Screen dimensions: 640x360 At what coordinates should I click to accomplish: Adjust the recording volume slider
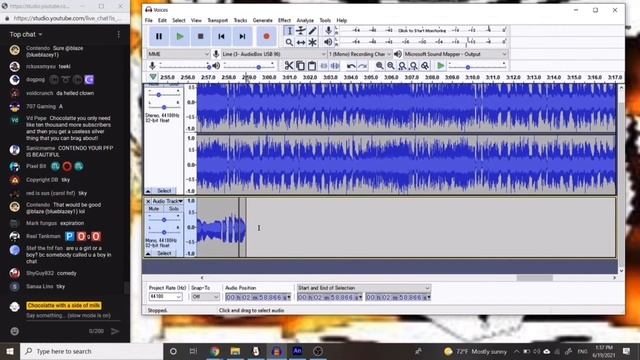[x=185, y=66]
